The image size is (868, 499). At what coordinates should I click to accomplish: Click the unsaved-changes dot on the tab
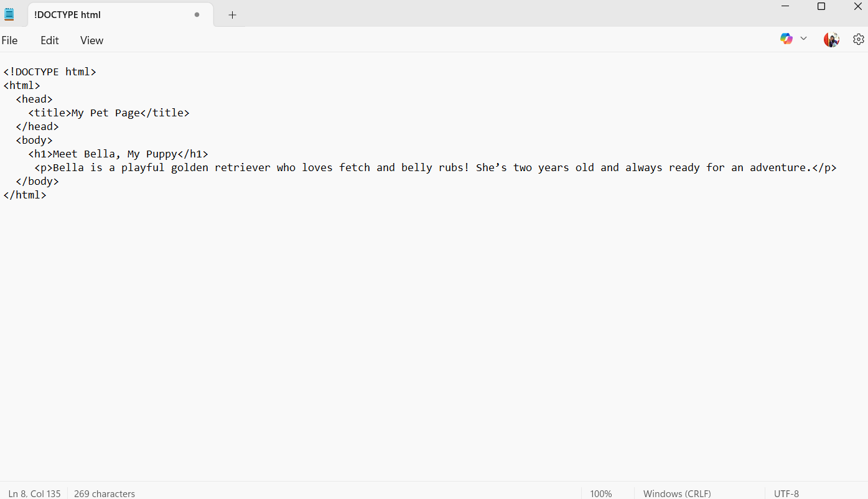197,14
